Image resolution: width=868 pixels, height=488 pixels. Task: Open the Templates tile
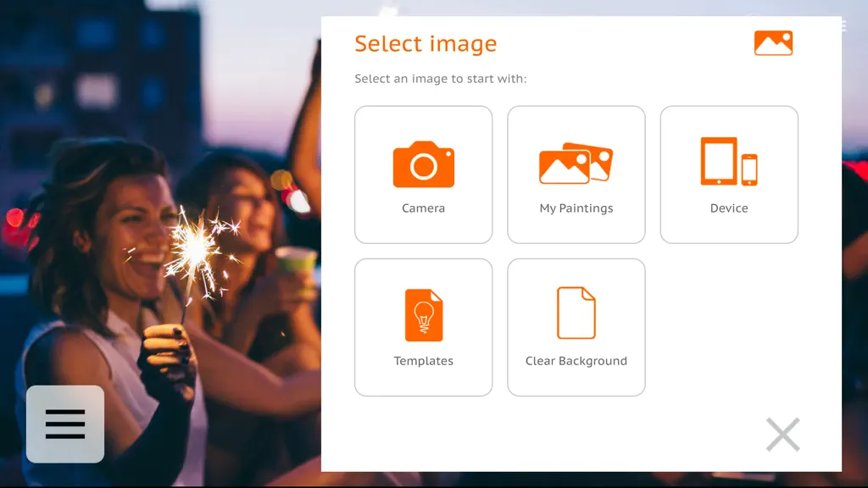click(x=424, y=328)
